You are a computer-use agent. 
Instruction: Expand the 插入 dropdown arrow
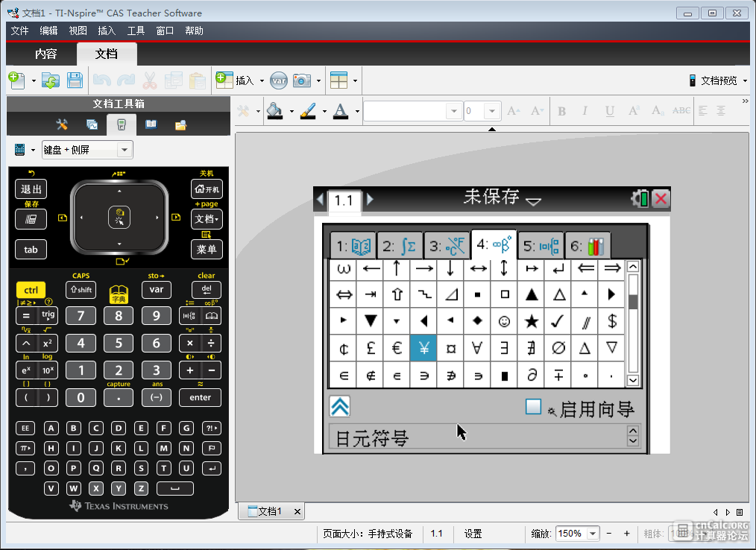262,81
